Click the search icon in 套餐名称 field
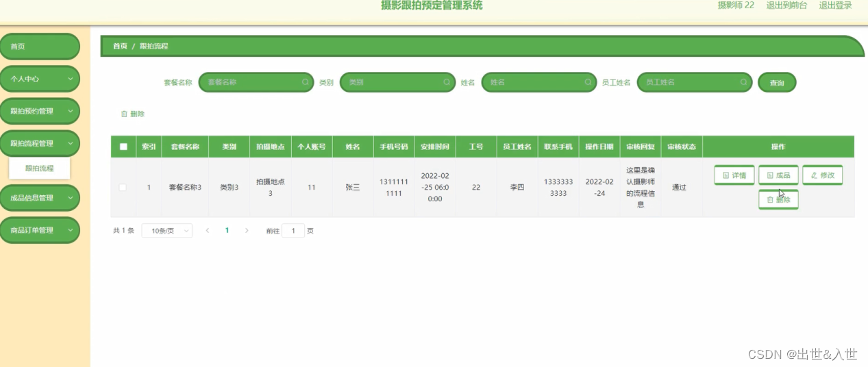Image resolution: width=868 pixels, height=367 pixels. coord(306,82)
